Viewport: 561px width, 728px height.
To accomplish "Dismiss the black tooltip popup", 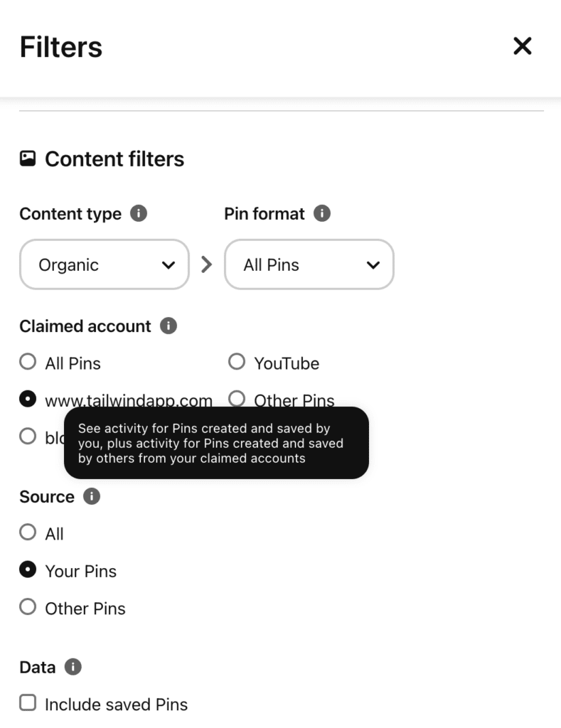I will click(x=217, y=442).
